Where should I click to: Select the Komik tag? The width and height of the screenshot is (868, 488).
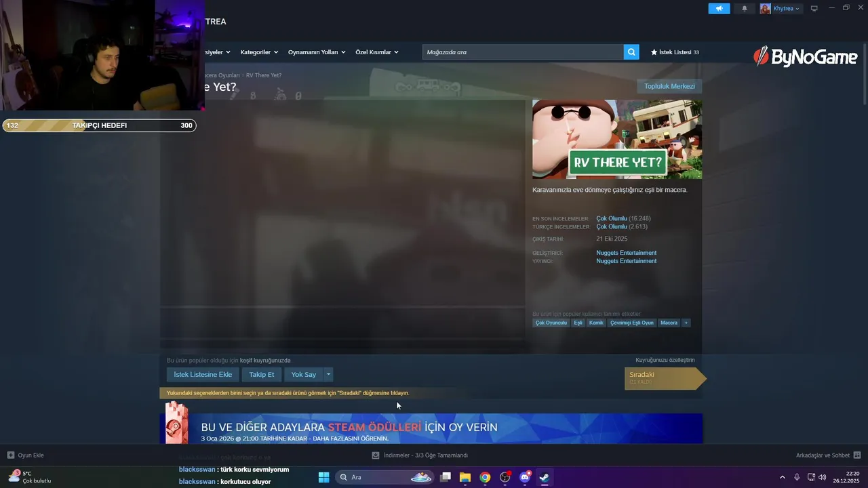click(596, 323)
